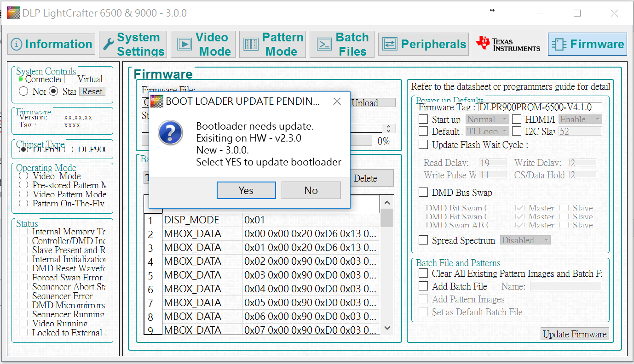Click the DLP app icon in title bar
The width and height of the screenshot is (634, 364).
13,13
